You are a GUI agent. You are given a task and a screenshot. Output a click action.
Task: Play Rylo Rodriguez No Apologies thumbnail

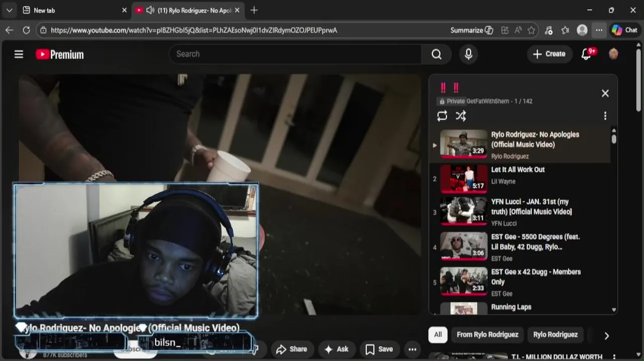click(x=463, y=143)
